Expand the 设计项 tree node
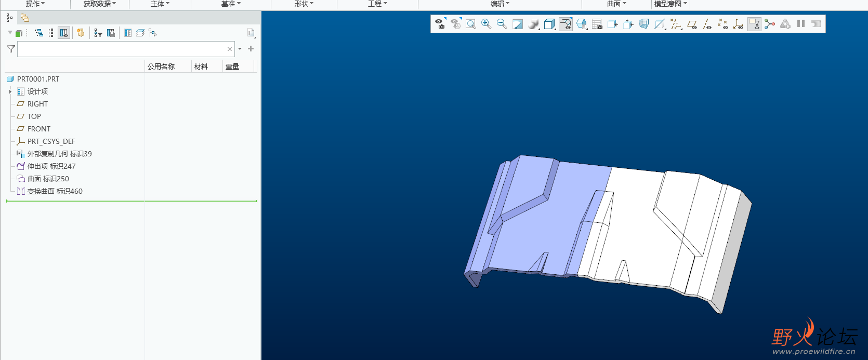 coord(10,91)
